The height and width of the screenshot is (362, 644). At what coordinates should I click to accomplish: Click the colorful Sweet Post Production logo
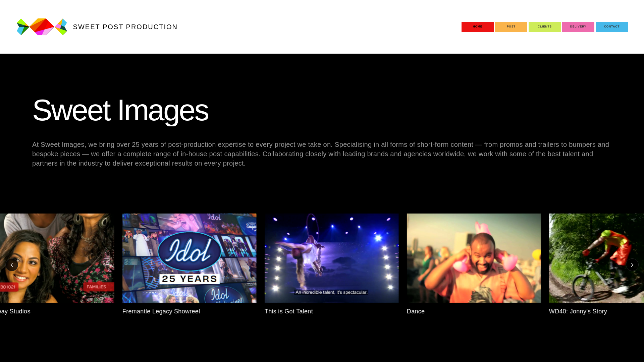(x=42, y=27)
